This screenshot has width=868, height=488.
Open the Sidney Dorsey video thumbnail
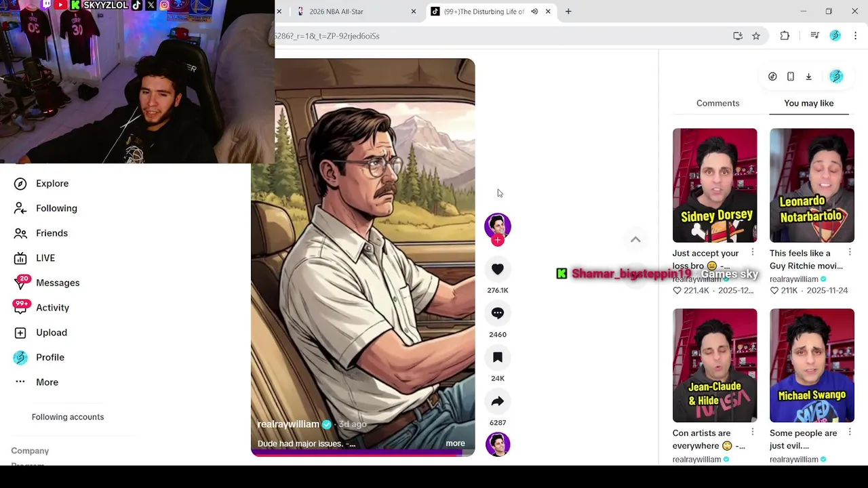[x=715, y=185]
